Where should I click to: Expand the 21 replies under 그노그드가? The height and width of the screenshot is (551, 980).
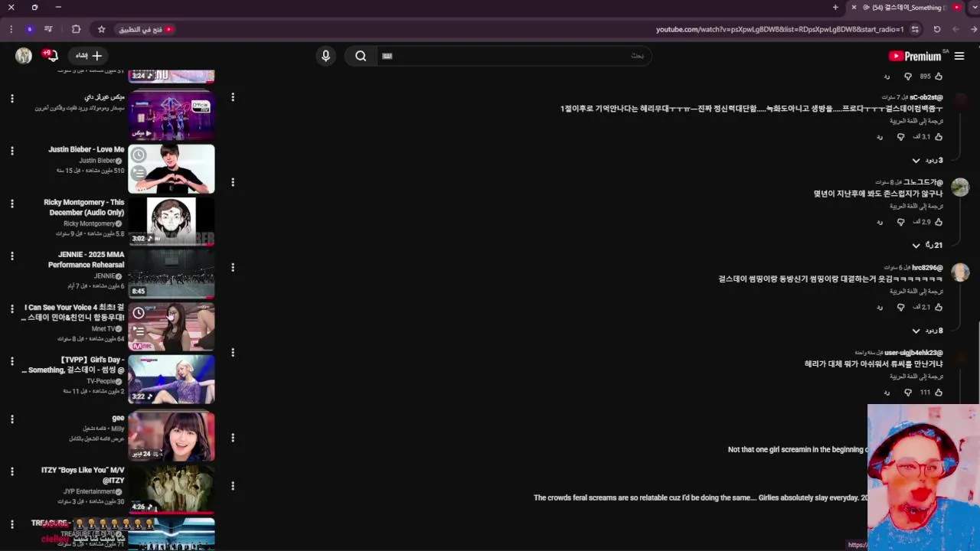click(x=927, y=246)
